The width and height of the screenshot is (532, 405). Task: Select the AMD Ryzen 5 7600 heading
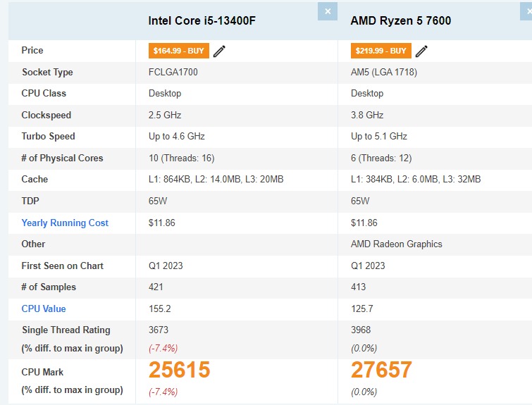[x=401, y=20]
